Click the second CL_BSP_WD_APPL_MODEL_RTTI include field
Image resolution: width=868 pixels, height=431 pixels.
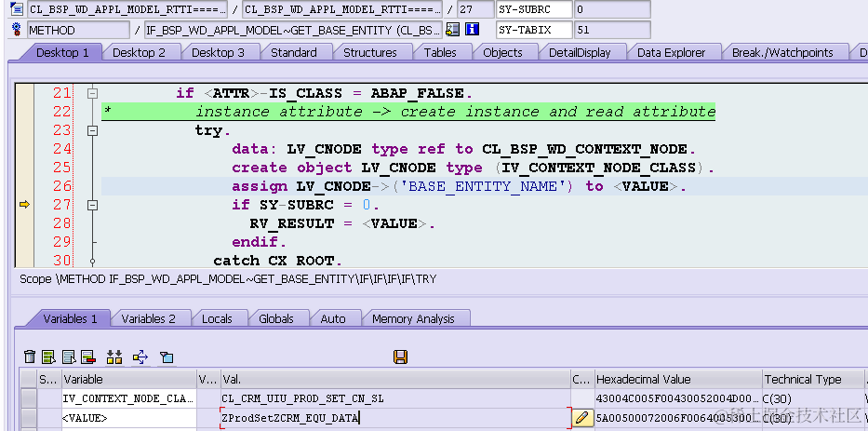click(342, 9)
